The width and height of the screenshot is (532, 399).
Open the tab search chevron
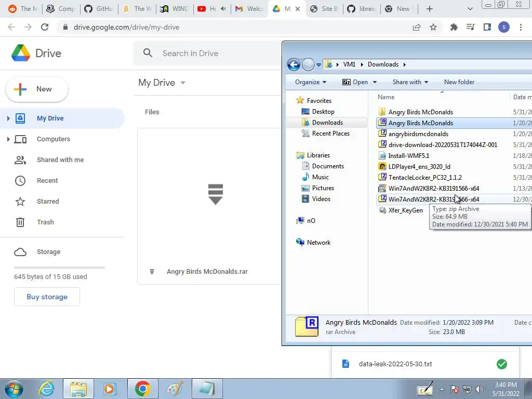470,9
